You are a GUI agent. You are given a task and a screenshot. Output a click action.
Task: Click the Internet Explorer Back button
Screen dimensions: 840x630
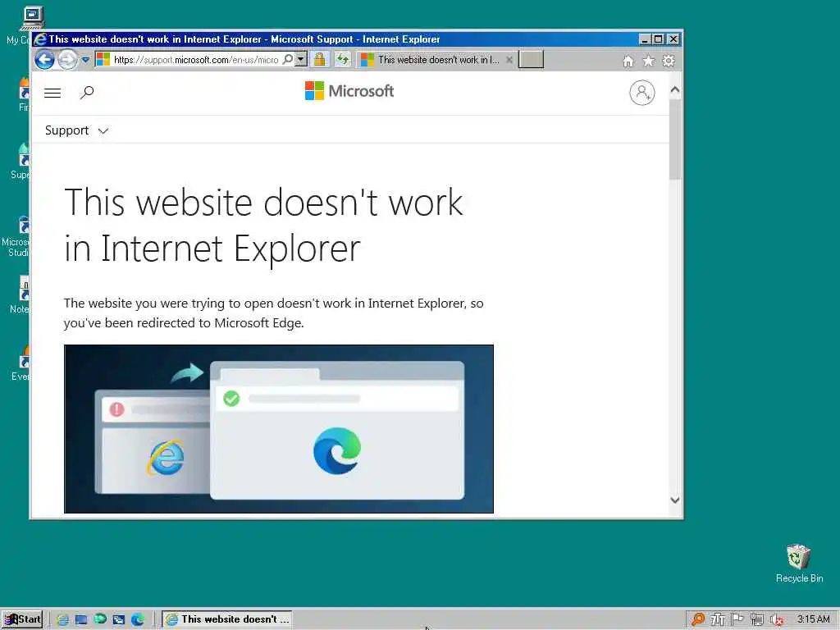coord(44,59)
